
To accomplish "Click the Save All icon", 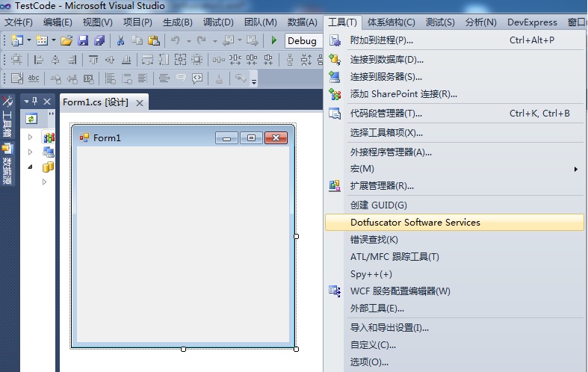I will point(99,40).
